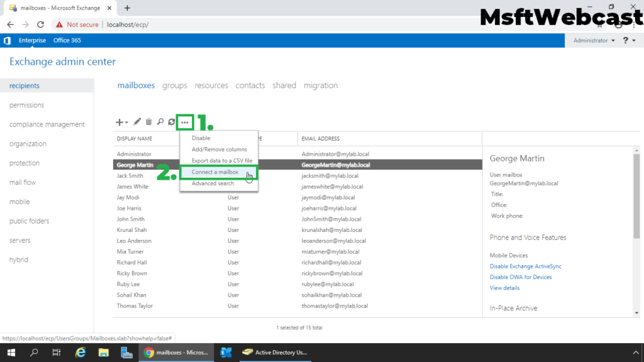This screenshot has width=644, height=362.
Task: Open compliance management in left navigation
Action: coord(47,124)
